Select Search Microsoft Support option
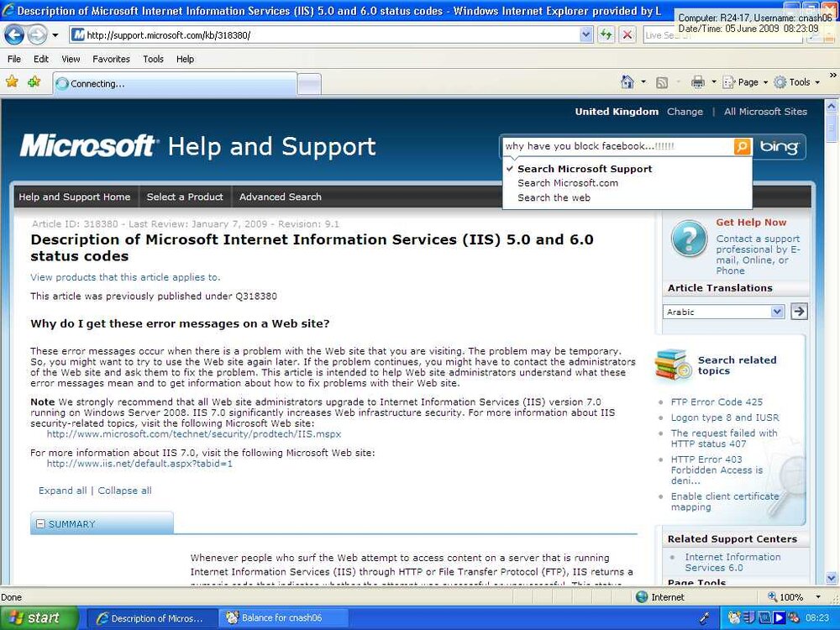The image size is (840, 630). (x=585, y=169)
